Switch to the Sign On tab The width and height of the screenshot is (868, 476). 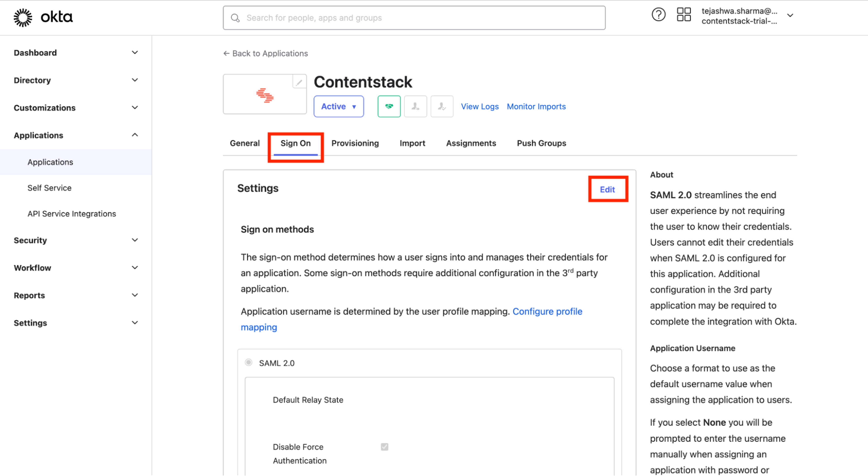pyautogui.click(x=295, y=143)
